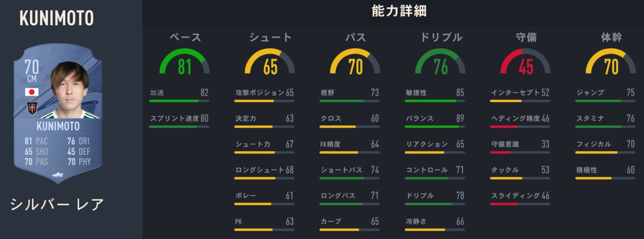The width and height of the screenshot is (644, 239).
Task: Click the 能力詳細 heading
Action: click(399, 11)
